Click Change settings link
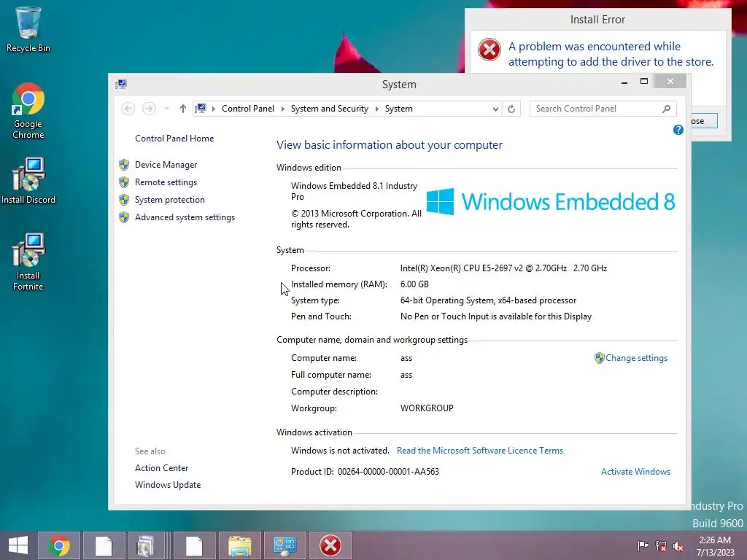Screen dimensions: 747x560 pos(636,358)
